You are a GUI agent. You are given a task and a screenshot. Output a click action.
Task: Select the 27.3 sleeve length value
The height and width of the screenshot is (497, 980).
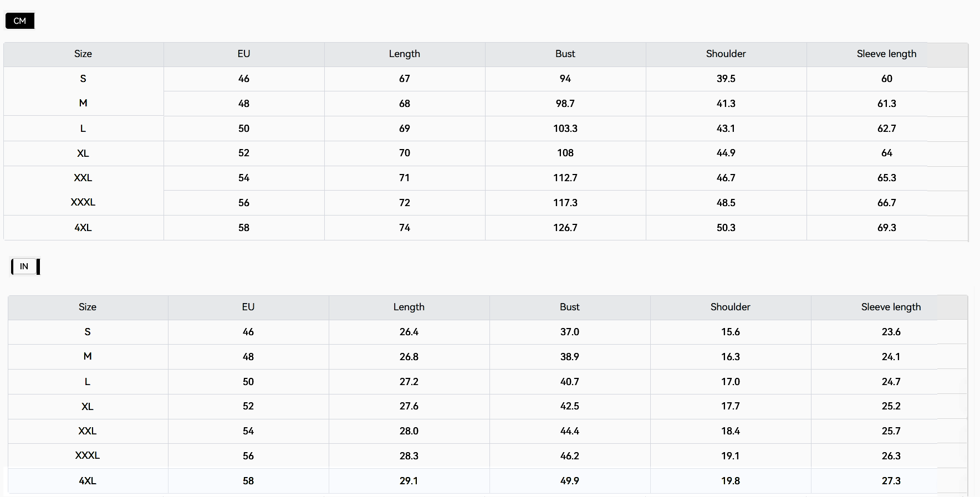coord(891,481)
